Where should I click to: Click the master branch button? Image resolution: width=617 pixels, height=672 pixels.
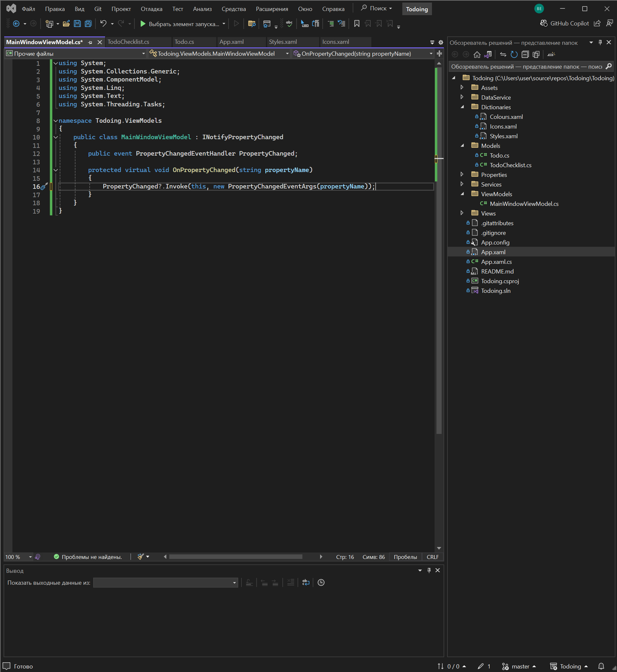(x=520, y=666)
